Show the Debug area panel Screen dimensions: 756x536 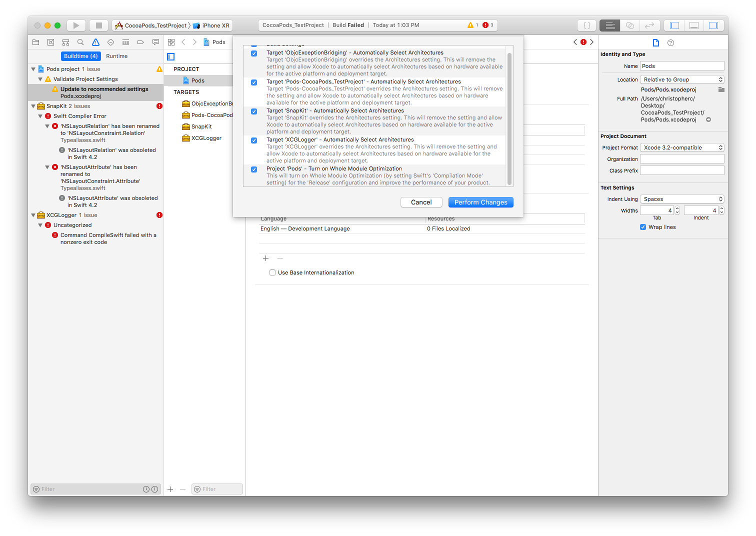pyautogui.click(x=694, y=25)
